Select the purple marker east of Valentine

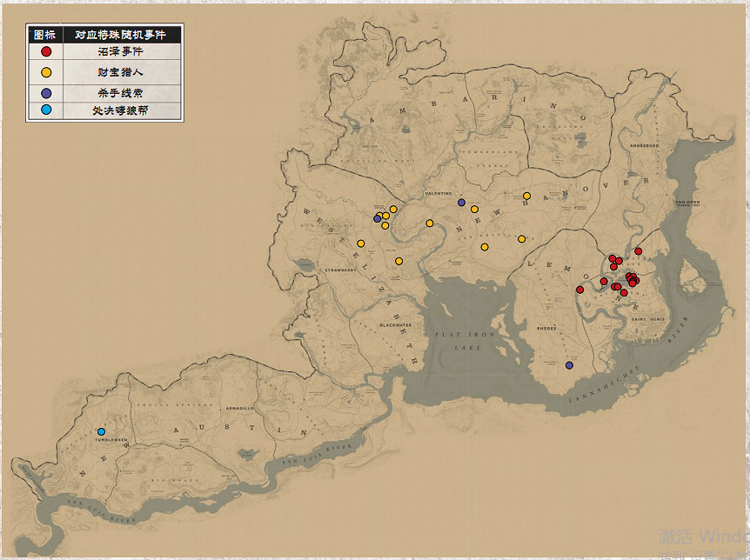462,203
